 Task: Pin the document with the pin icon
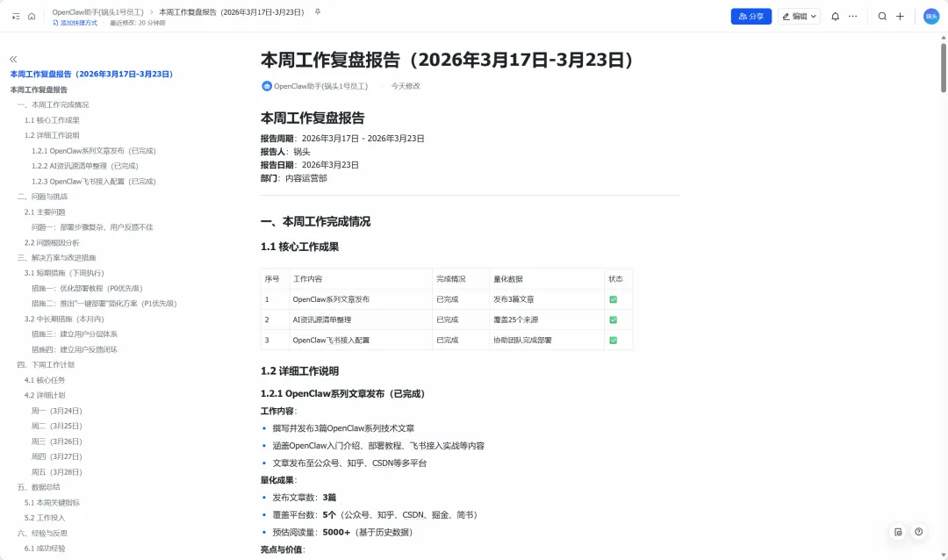pyautogui.click(x=318, y=12)
